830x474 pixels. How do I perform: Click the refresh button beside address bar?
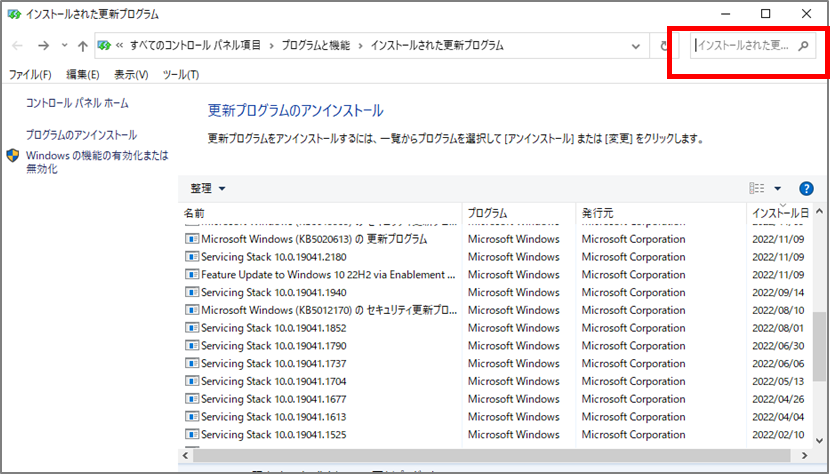click(x=664, y=46)
